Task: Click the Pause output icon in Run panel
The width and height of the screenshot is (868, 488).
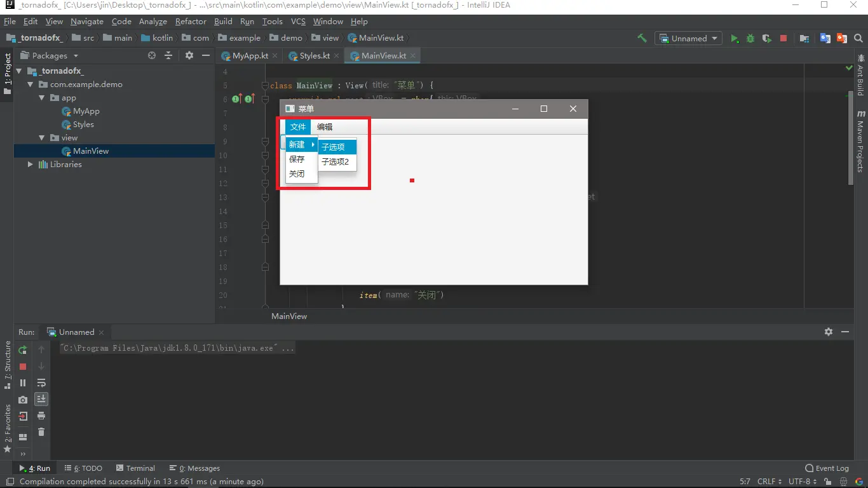Action: [x=23, y=383]
